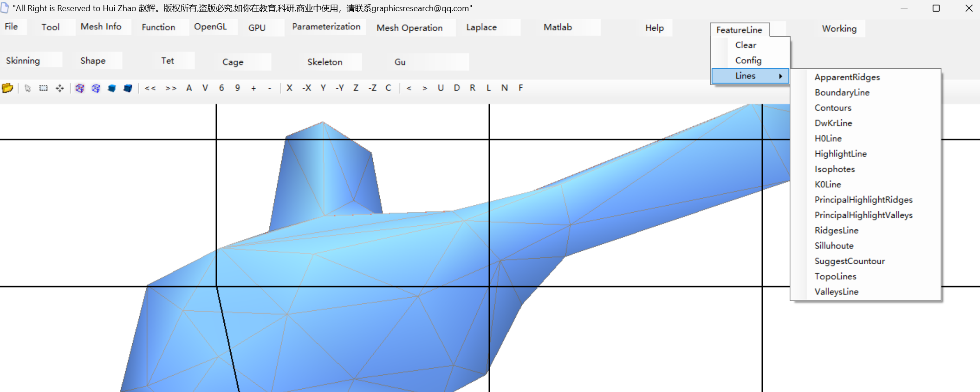This screenshot has height=392, width=980.
Task: Click the < toolbar button
Action: click(x=409, y=88)
